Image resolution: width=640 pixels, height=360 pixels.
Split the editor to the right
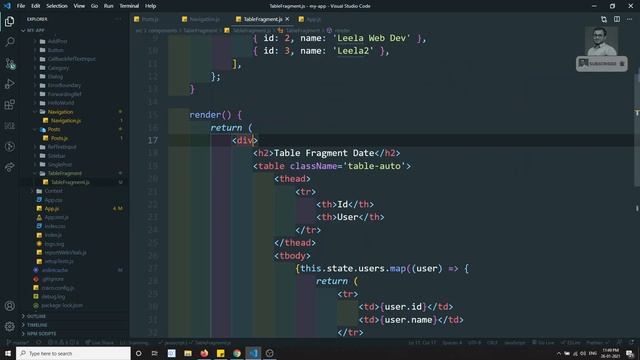click(x=617, y=19)
